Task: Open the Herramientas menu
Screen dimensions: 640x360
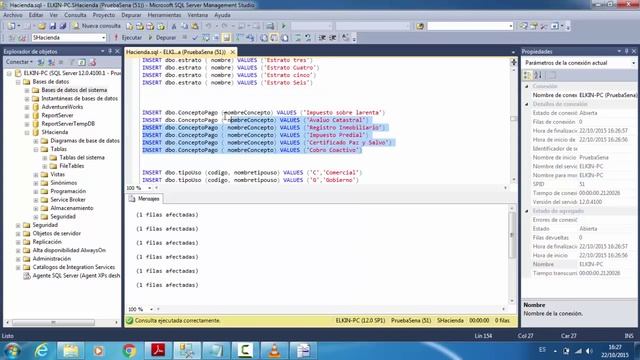Action: [164, 15]
